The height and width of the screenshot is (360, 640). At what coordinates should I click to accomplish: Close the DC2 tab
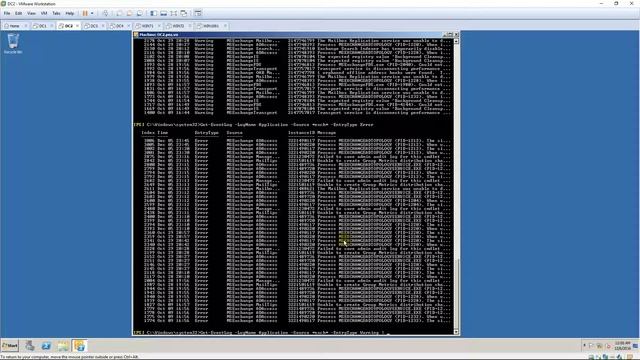tap(78, 26)
